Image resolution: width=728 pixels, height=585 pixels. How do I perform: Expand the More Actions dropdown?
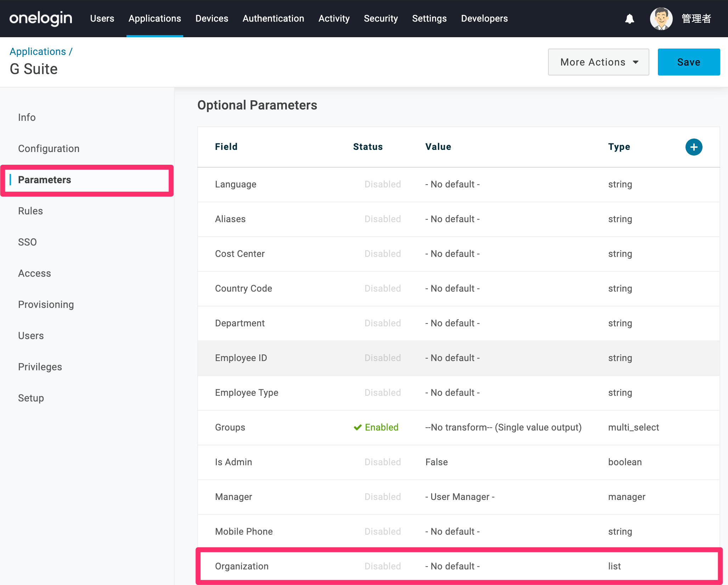tap(598, 62)
